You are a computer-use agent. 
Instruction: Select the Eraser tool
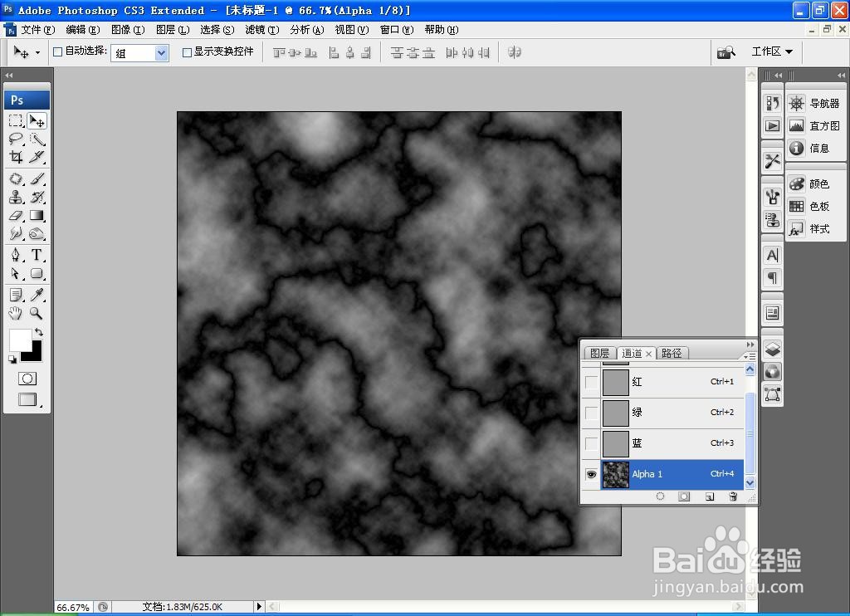16,215
